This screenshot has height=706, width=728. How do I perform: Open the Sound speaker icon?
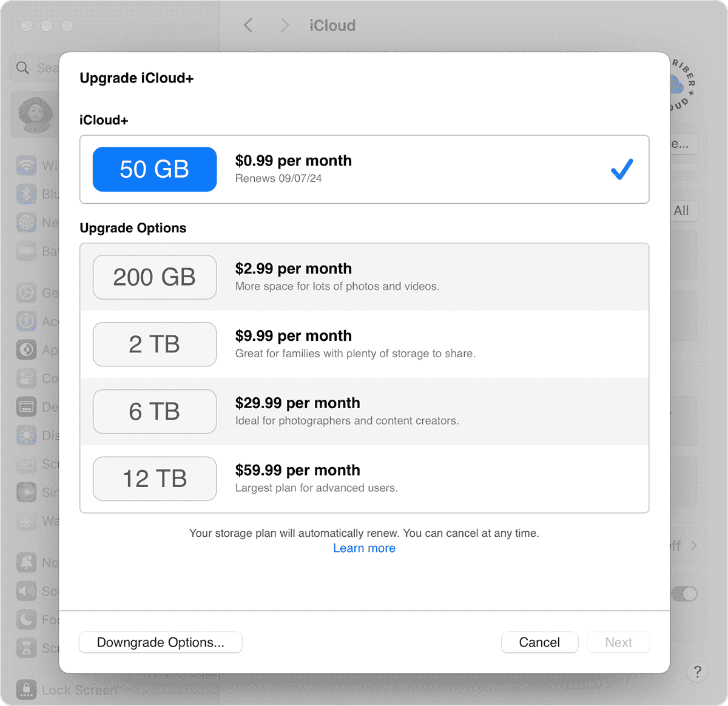pyautogui.click(x=27, y=591)
